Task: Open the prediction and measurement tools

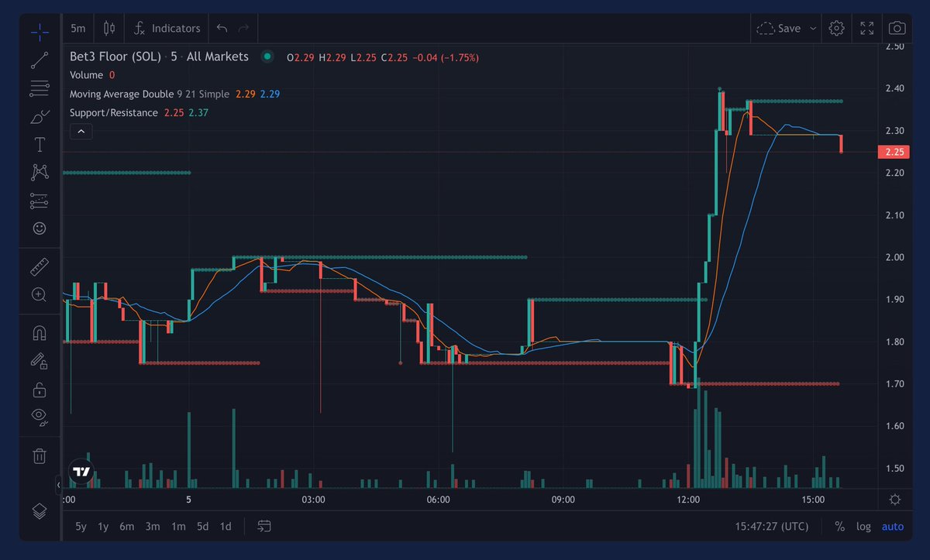Action: point(40,201)
